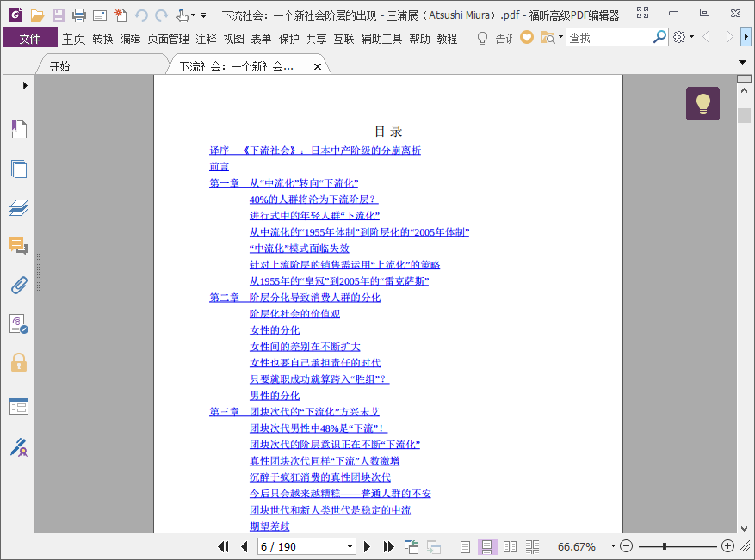755x560 pixels.
Task: Open the quick access customize arrow
Action: [x=204, y=15]
